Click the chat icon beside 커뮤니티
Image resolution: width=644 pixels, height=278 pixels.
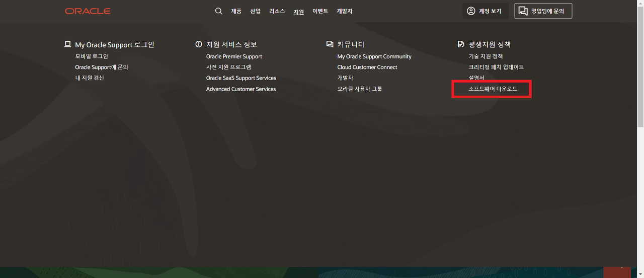coord(330,44)
